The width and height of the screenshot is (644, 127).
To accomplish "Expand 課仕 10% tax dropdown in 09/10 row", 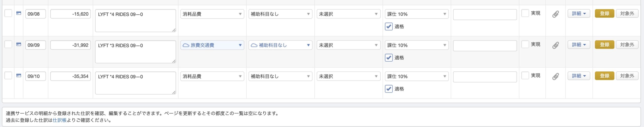I will [x=417, y=76].
